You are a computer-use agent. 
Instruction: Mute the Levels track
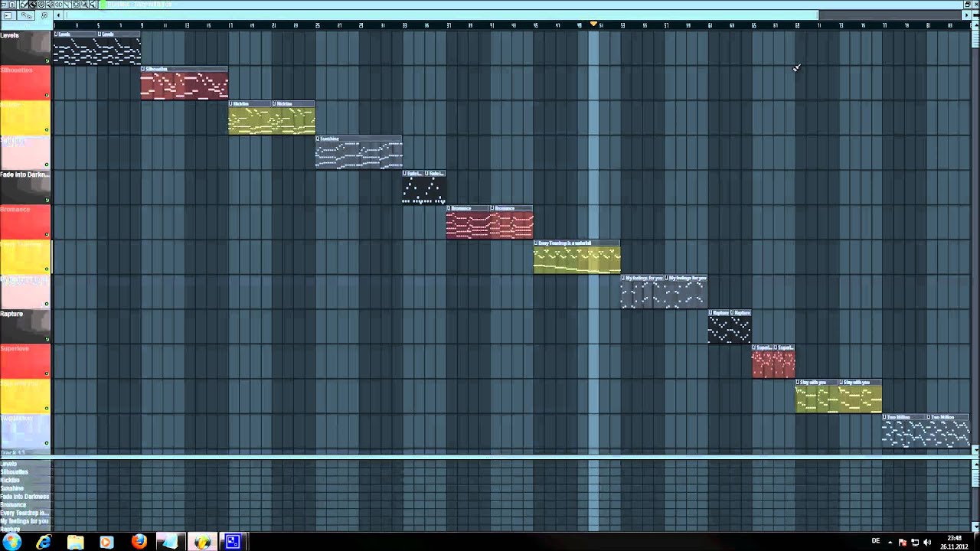tap(47, 60)
